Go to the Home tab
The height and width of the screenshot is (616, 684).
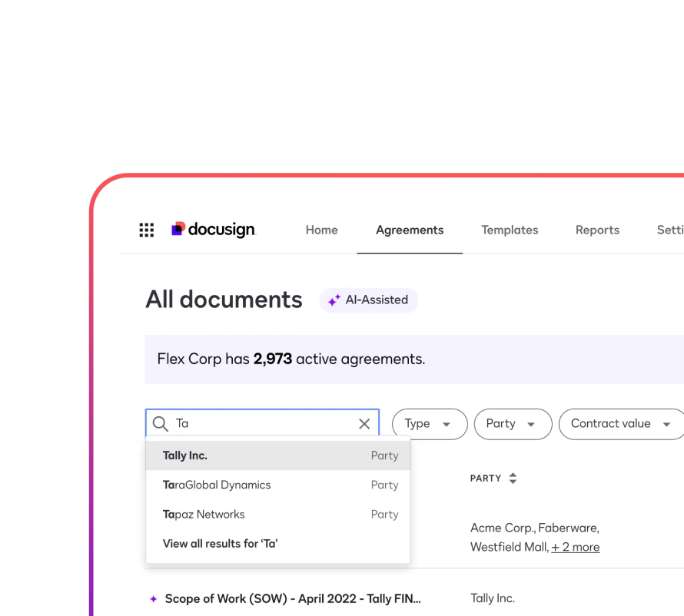point(321,230)
